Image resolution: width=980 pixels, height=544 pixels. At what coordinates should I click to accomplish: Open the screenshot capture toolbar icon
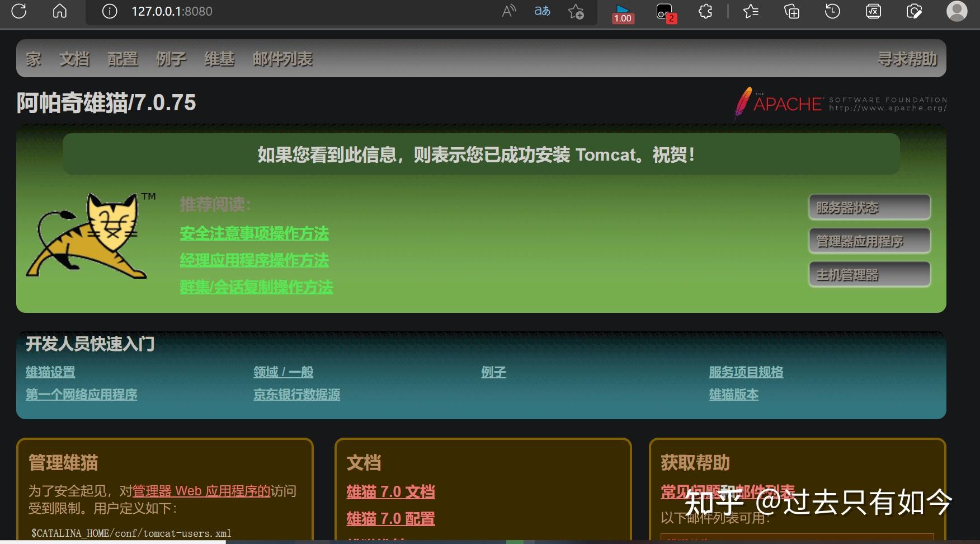point(914,11)
